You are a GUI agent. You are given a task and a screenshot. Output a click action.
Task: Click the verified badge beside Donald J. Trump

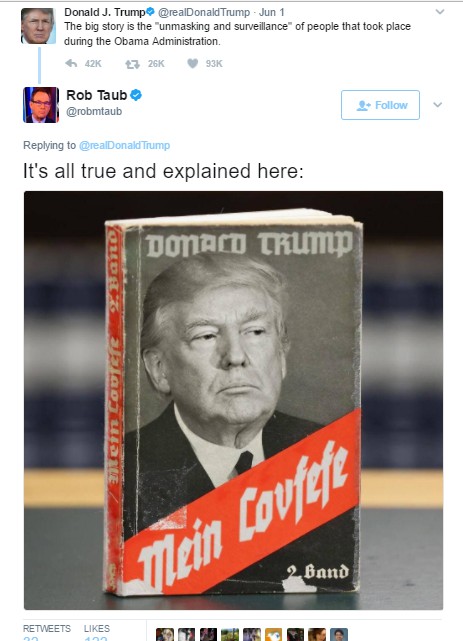click(150, 12)
